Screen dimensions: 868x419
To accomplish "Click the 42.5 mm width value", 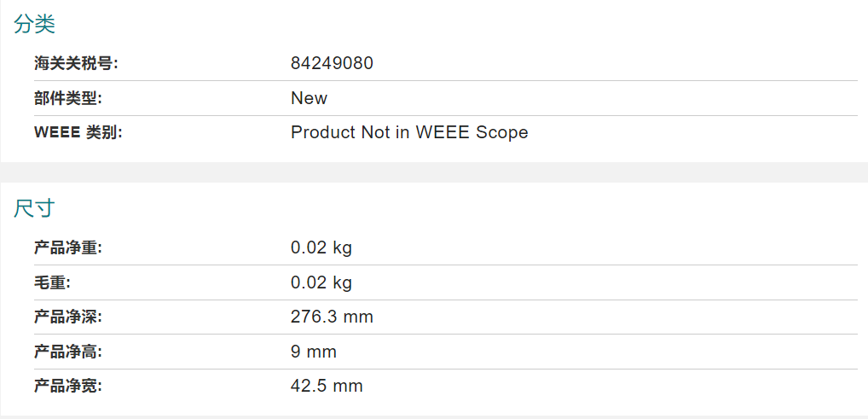I will [x=327, y=386].
